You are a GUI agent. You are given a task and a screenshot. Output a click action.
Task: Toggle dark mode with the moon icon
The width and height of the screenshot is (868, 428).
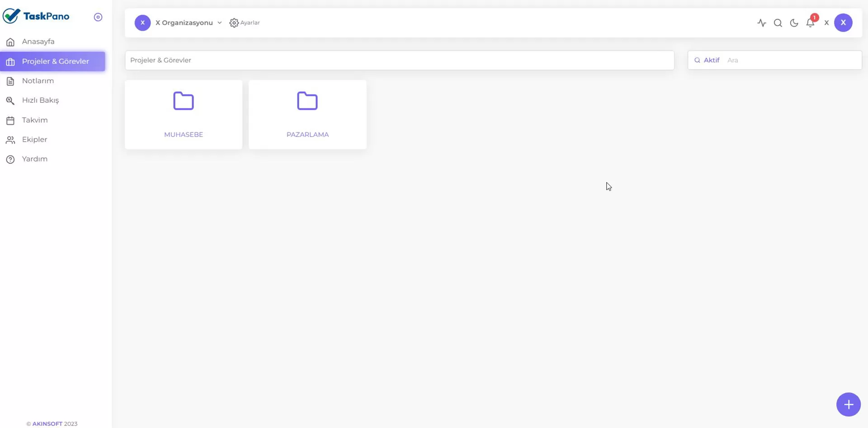point(794,23)
